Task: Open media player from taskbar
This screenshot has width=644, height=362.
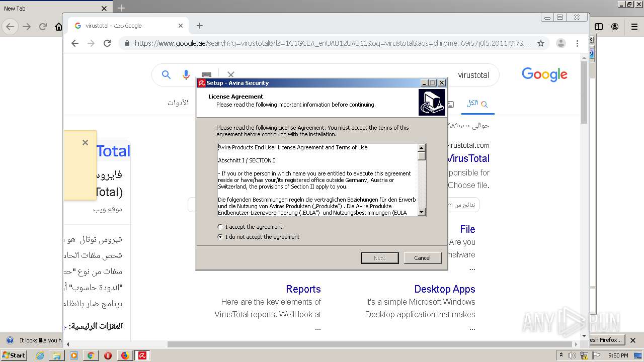Action: point(74,355)
